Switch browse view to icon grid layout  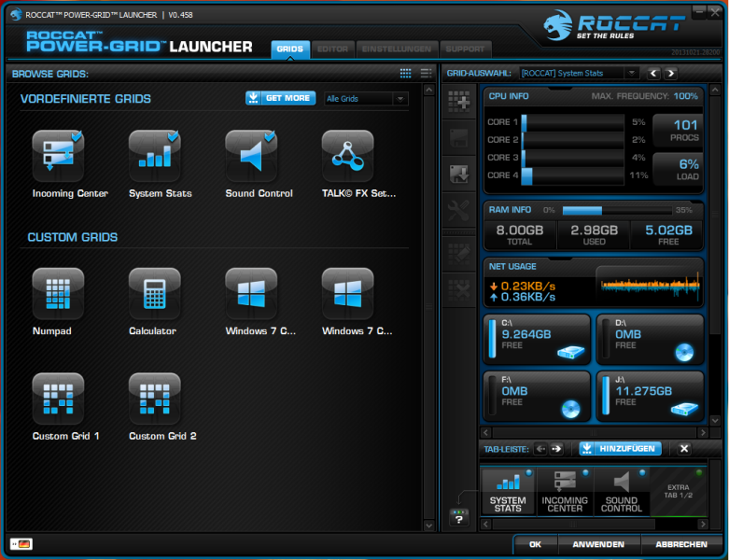(405, 74)
